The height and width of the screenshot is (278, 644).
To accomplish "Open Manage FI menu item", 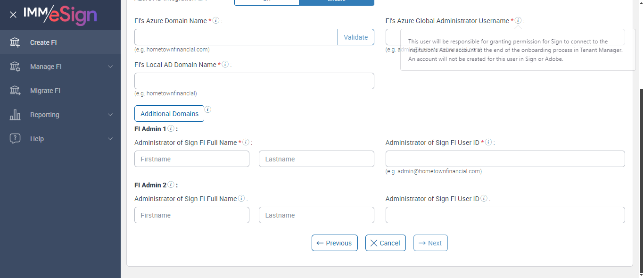I will [x=60, y=67].
